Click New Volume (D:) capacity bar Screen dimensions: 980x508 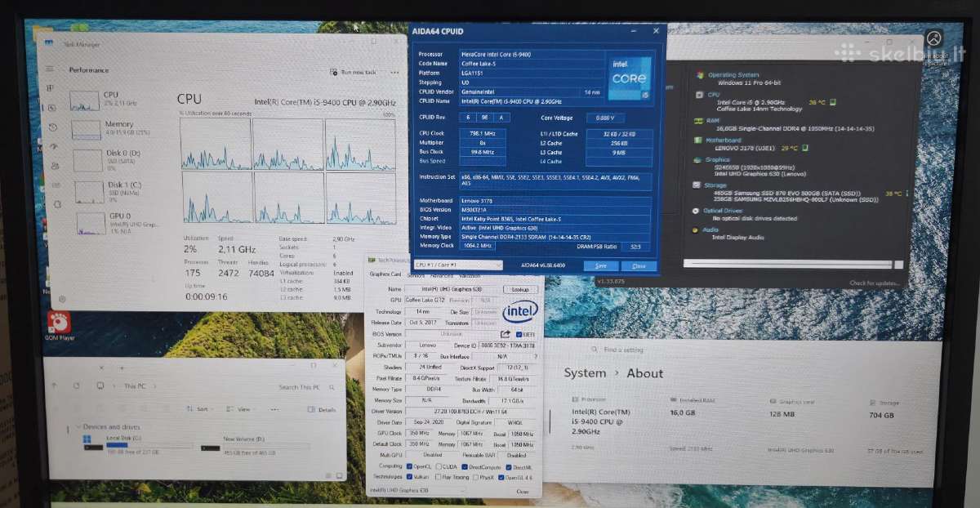pyautogui.click(x=266, y=446)
